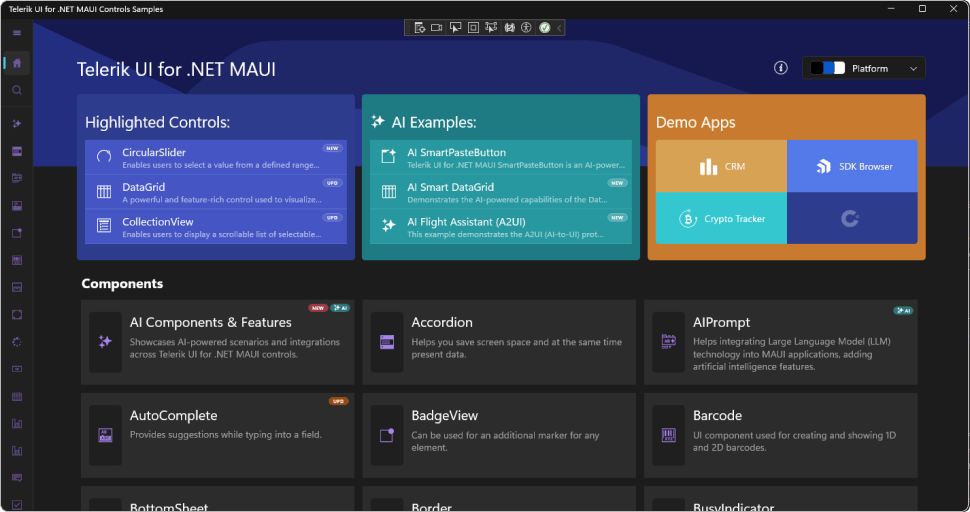
Task: Collapse the debug toolbar with chevron
Action: [x=559, y=27]
